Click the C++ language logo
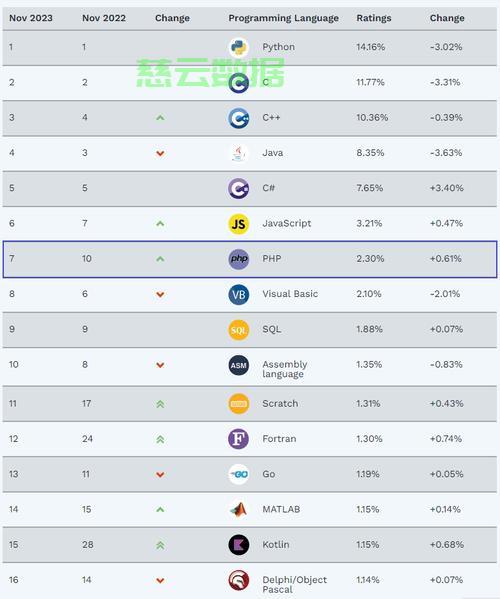The image size is (500, 599). pyautogui.click(x=238, y=118)
